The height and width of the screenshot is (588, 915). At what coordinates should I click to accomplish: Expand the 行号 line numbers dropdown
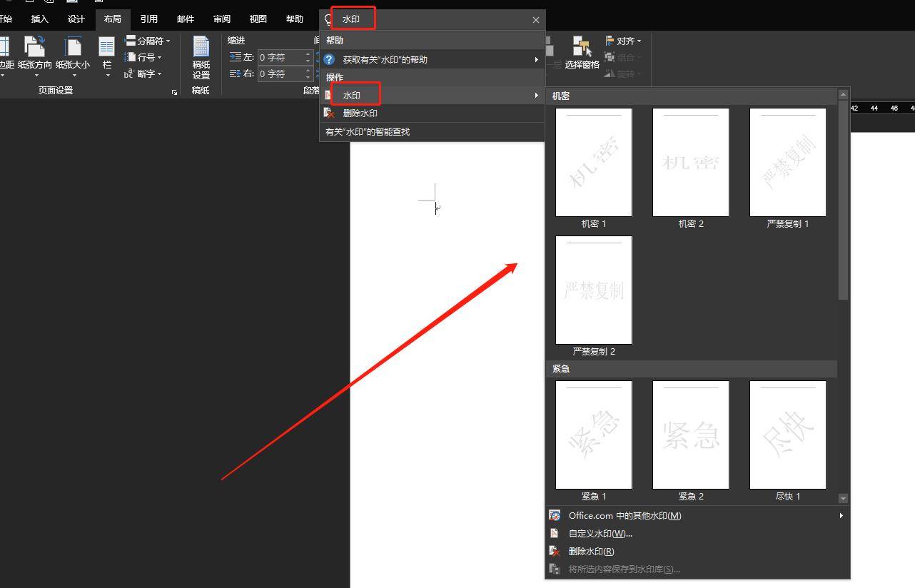click(x=143, y=57)
